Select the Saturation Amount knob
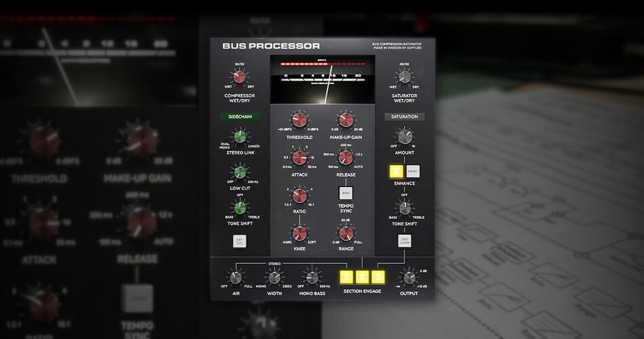 click(x=405, y=136)
